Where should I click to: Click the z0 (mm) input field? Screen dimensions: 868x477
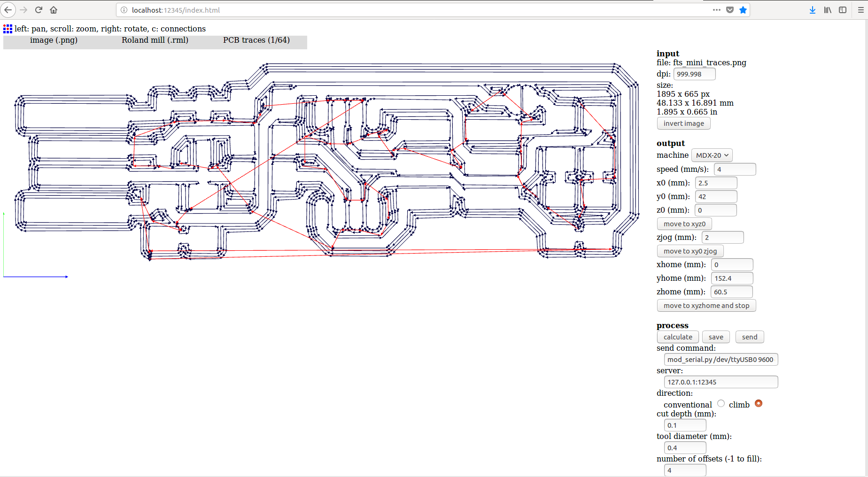coord(716,210)
